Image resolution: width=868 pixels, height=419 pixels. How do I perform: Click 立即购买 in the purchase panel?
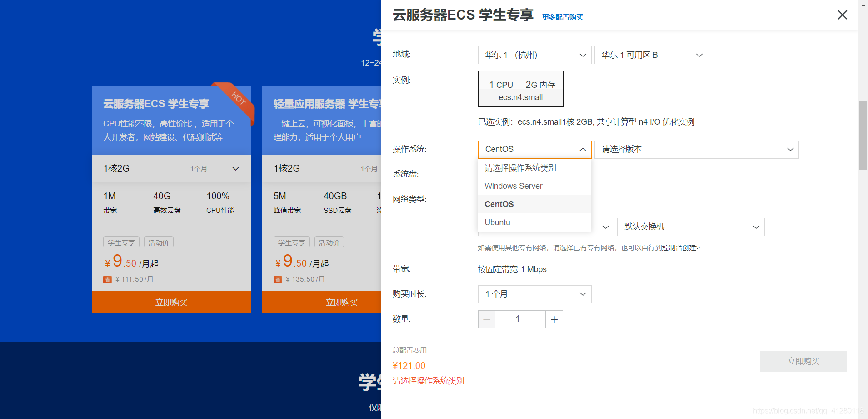click(x=803, y=361)
